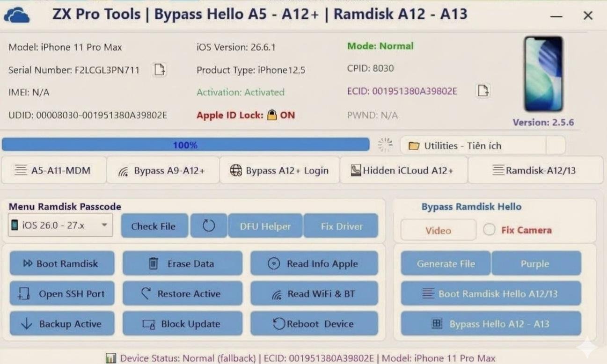
Task: Click the padlock icon beside Apple ID Lock
Action: pos(272,115)
